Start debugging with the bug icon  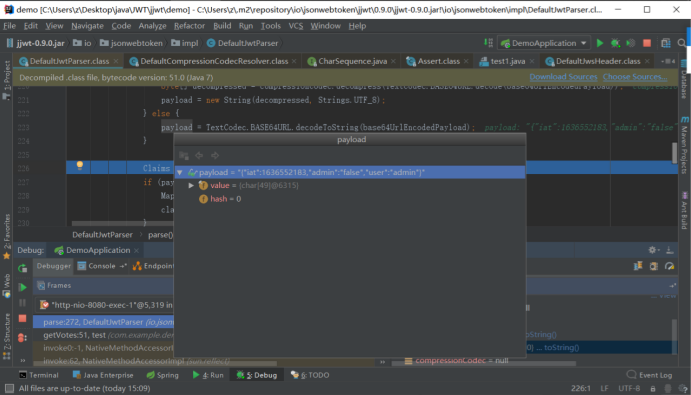(616, 43)
